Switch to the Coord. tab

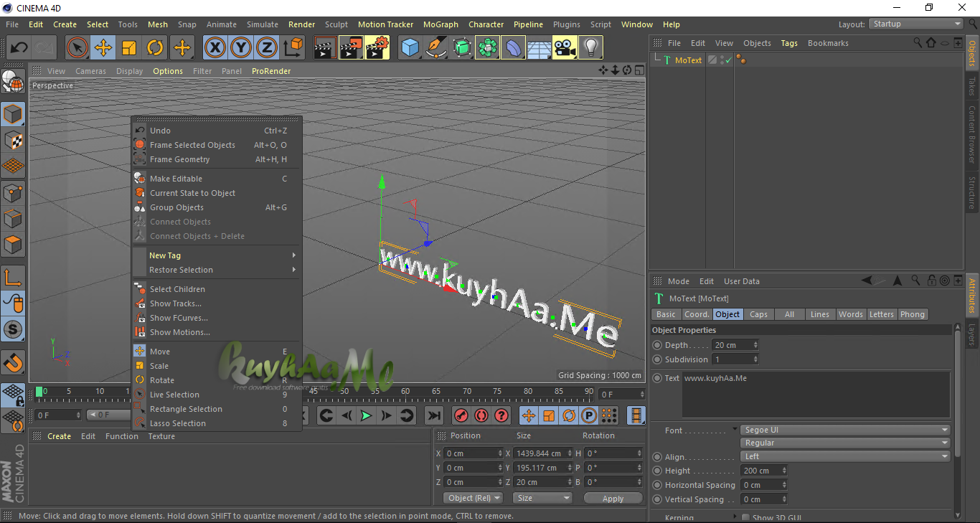696,314
